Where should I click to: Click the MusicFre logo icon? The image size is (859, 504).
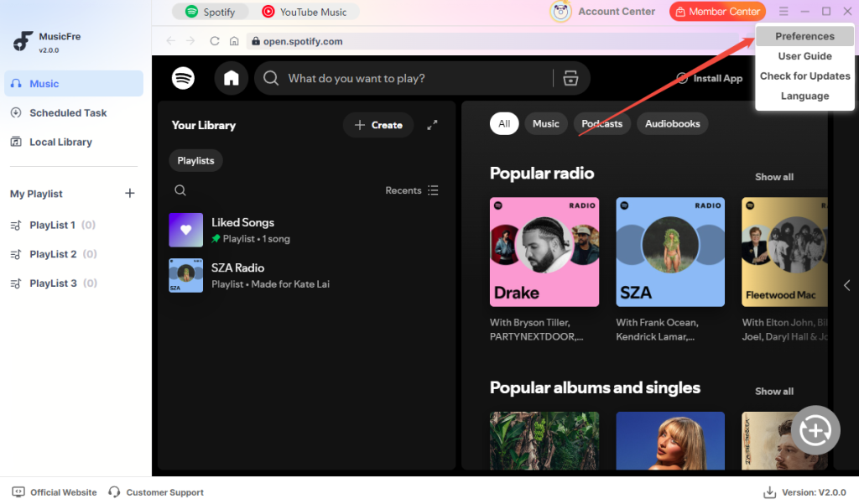(23, 41)
